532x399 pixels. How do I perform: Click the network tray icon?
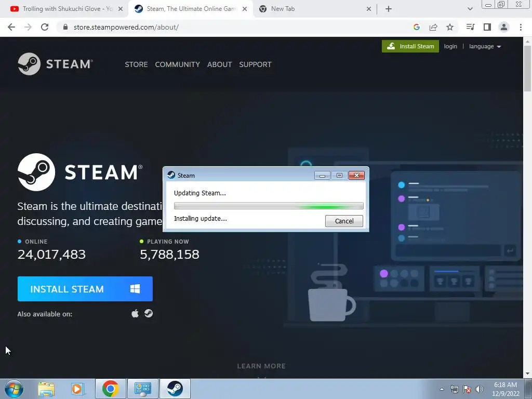click(454, 389)
